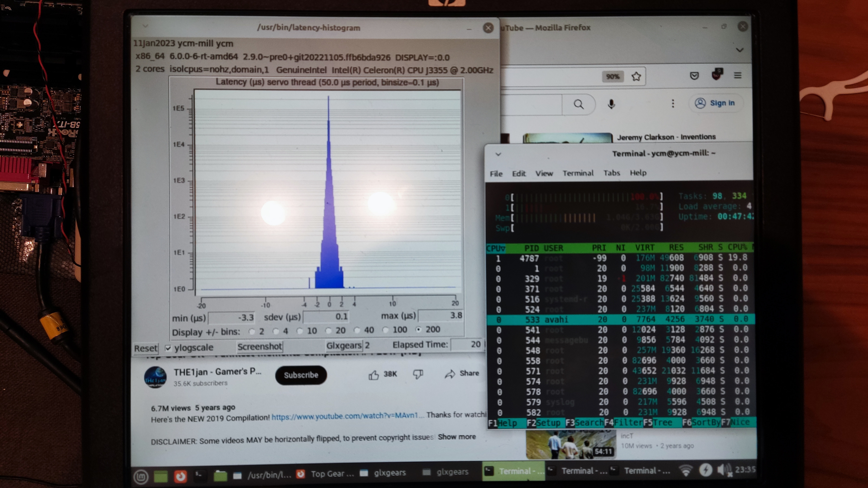
Task: Subscribe to THE1jan channel
Action: click(301, 375)
